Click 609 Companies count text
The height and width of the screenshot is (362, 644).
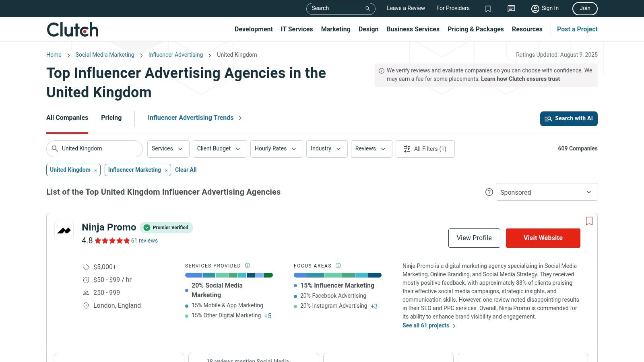[x=578, y=148]
